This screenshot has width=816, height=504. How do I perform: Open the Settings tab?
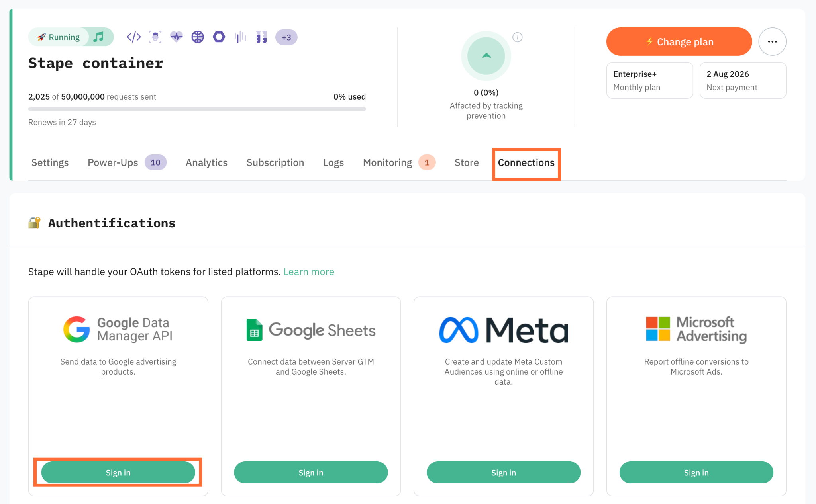50,162
